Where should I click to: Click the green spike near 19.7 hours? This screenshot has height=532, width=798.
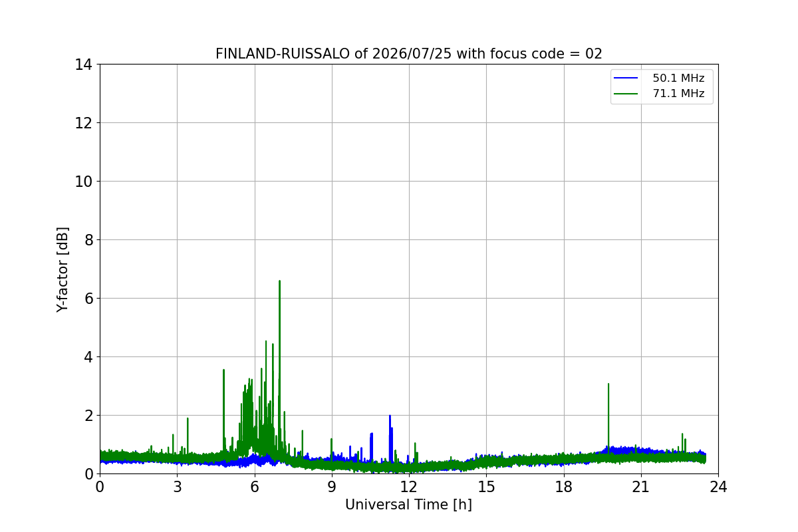pyautogui.click(x=608, y=384)
